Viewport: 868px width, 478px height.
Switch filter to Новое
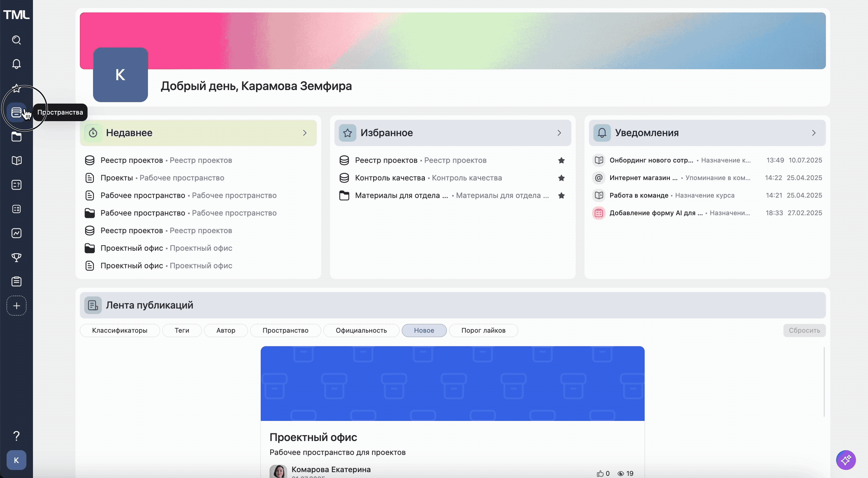(x=424, y=330)
